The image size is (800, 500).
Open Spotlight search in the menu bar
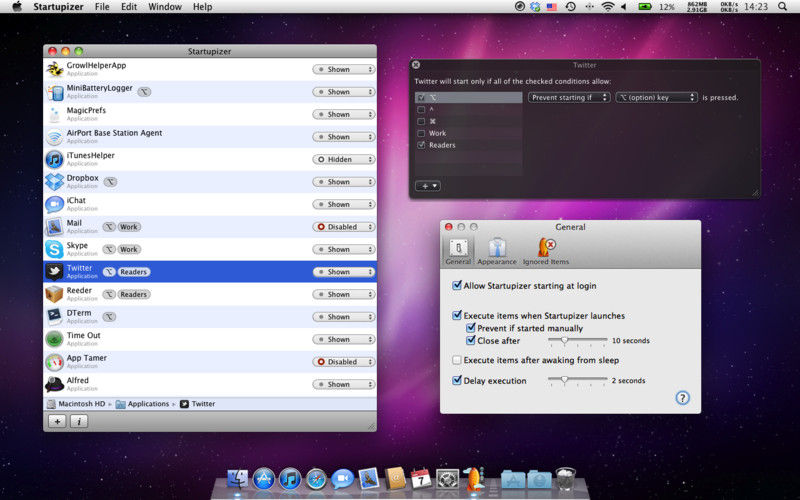[783, 7]
